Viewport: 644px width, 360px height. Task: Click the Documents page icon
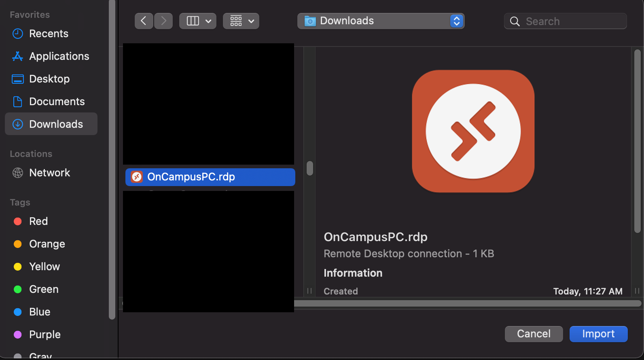pyautogui.click(x=18, y=102)
